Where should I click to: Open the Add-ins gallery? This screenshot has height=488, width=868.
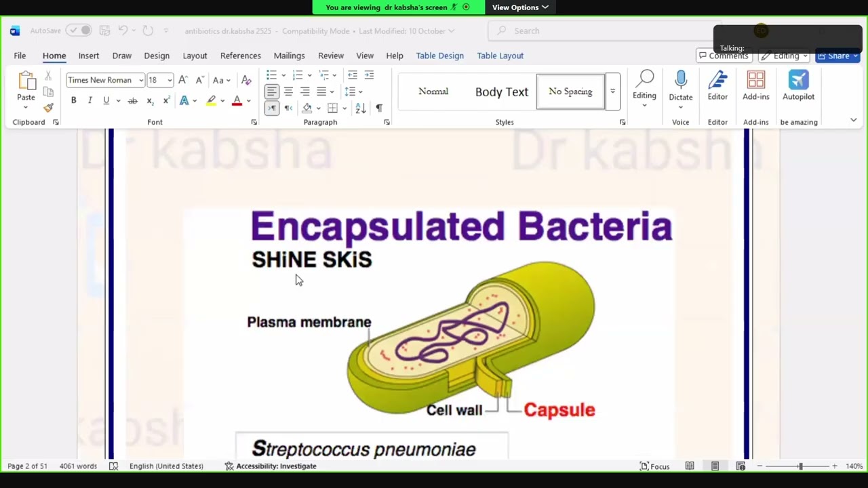(x=755, y=86)
